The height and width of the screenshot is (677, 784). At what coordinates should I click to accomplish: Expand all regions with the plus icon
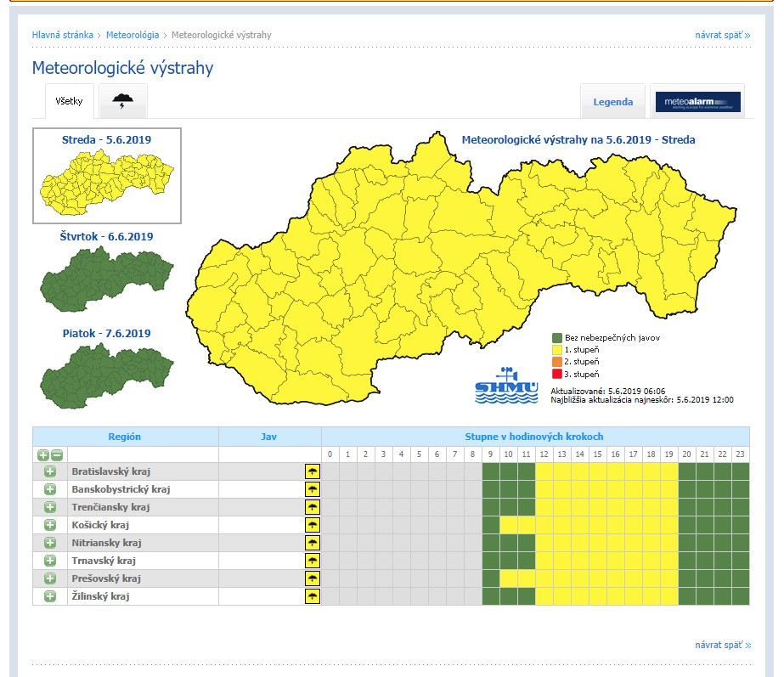tap(43, 455)
